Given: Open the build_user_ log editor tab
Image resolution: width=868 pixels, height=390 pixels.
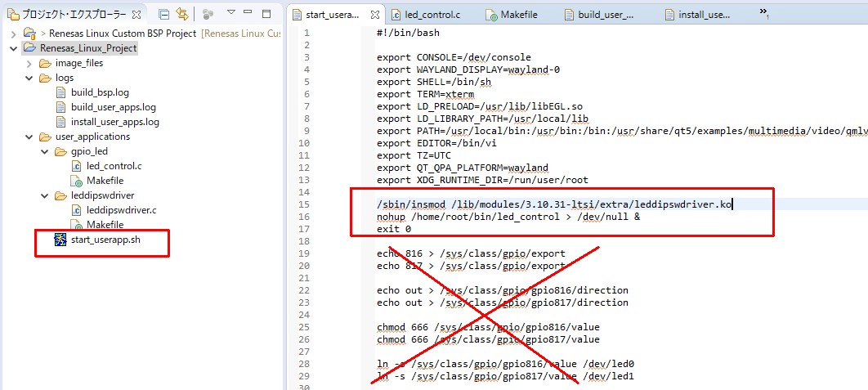Looking at the screenshot, I should (605, 15).
